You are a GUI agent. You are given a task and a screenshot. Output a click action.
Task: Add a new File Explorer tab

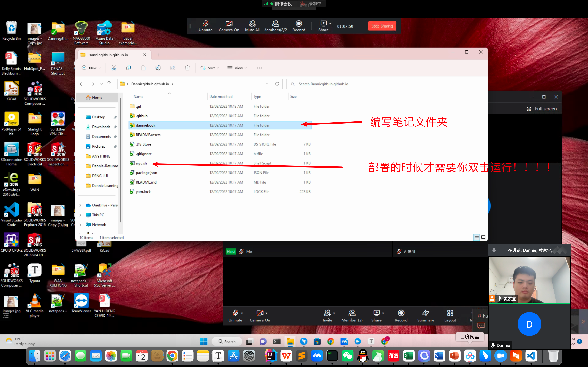coord(159,55)
